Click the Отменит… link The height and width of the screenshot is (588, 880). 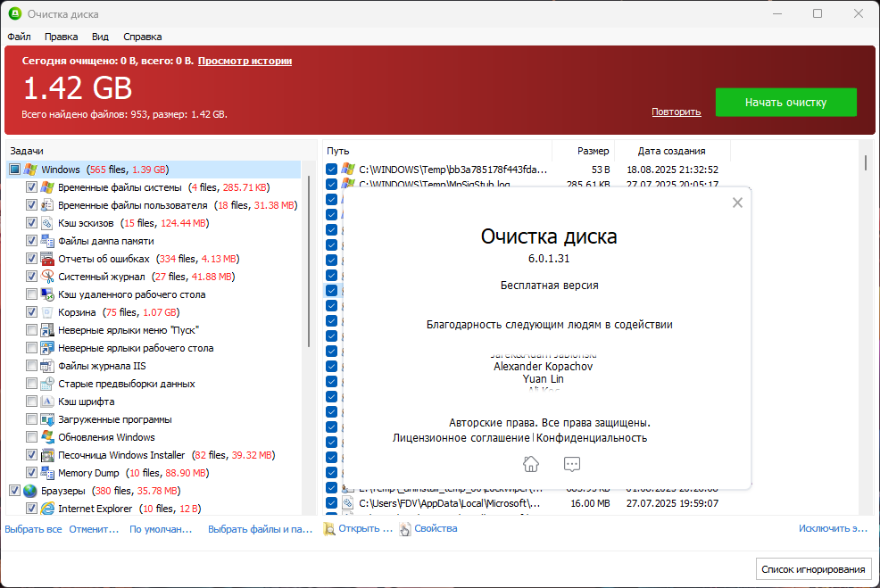tap(94, 529)
